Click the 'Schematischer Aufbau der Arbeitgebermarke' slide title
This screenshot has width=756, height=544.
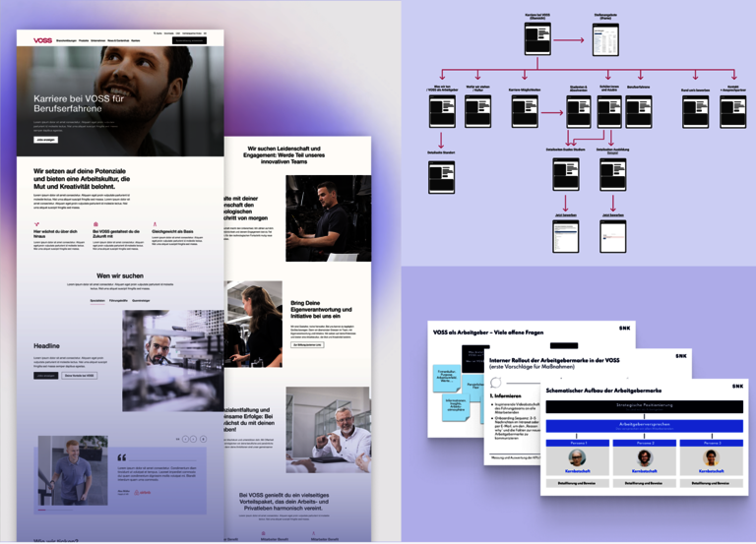coord(603,391)
